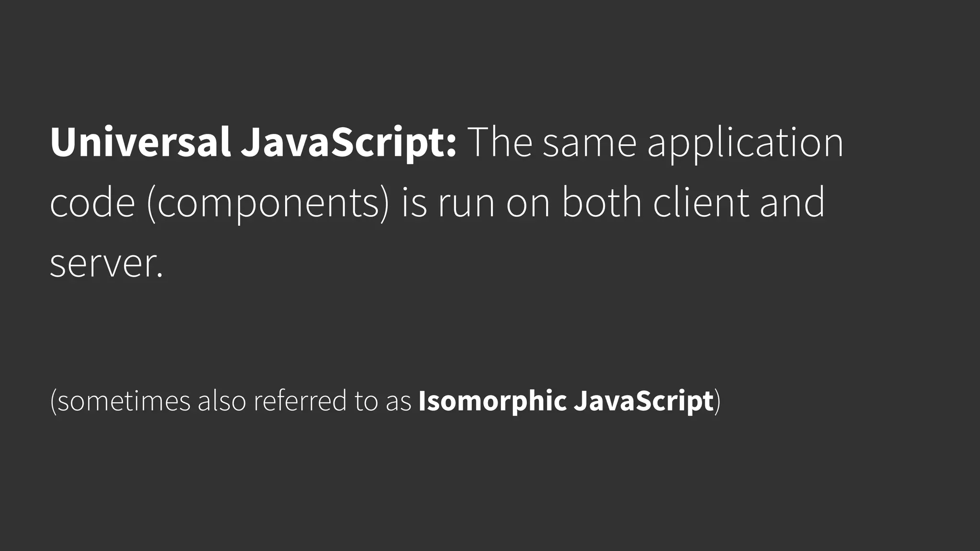Click the word "client" on the slide

(702, 203)
